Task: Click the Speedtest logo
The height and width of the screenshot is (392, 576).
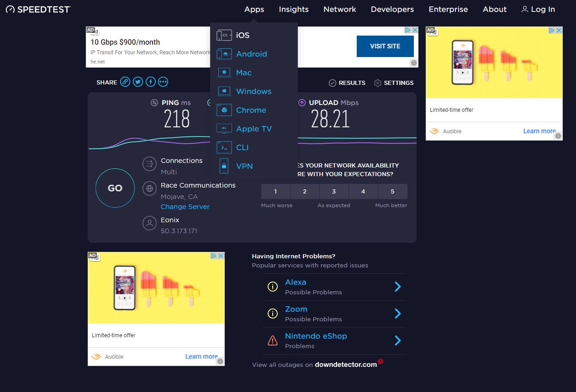Action: (x=38, y=9)
